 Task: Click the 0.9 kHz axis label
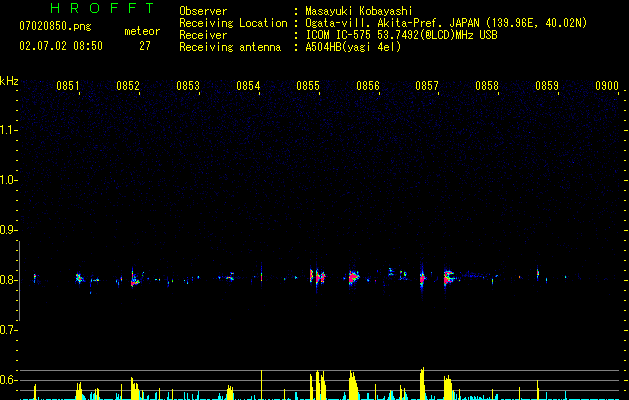8,230
